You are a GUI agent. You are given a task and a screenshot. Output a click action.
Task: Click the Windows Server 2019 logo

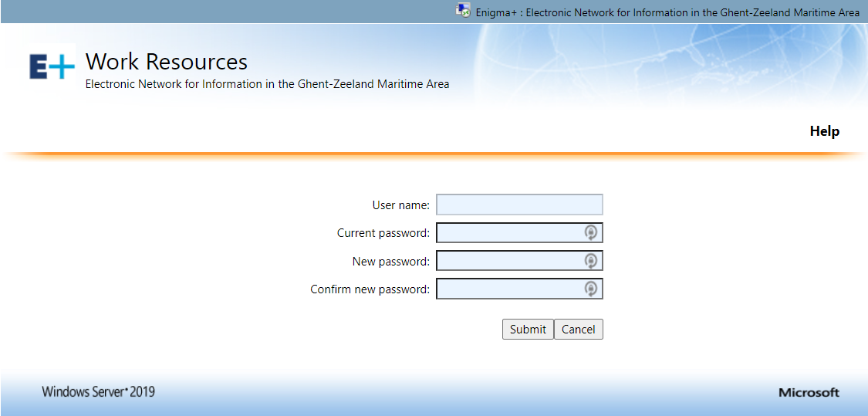pos(98,392)
